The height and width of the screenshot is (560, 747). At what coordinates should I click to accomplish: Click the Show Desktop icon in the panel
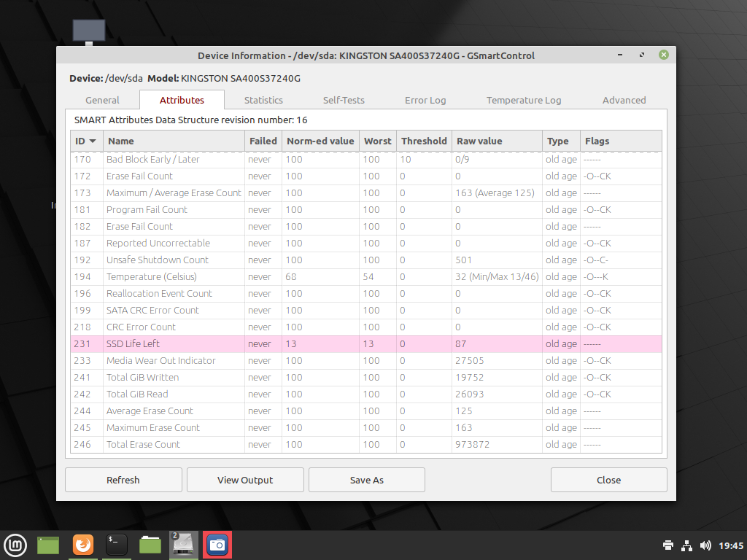(48, 545)
